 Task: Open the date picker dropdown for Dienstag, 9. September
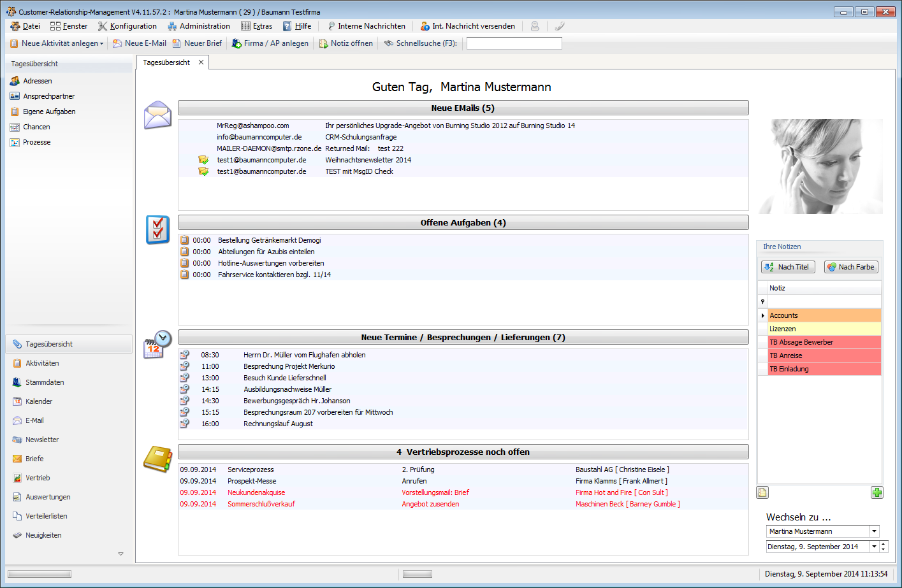click(x=874, y=547)
